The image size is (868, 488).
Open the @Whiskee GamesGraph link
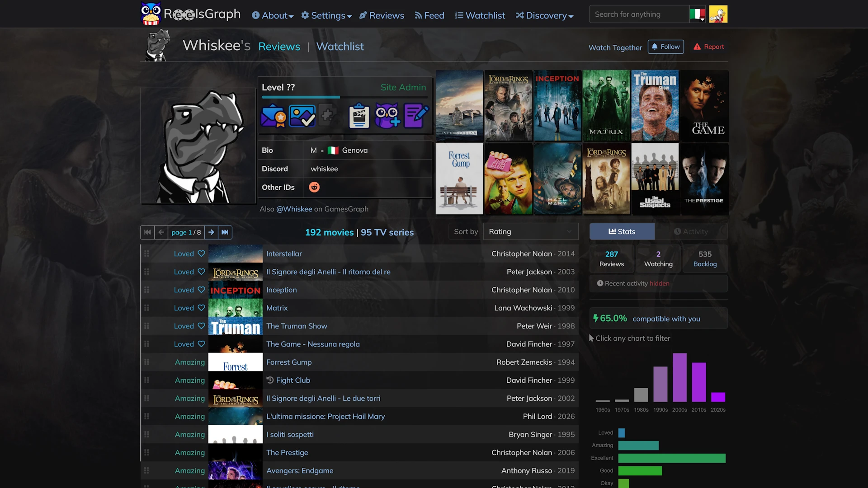pyautogui.click(x=294, y=209)
